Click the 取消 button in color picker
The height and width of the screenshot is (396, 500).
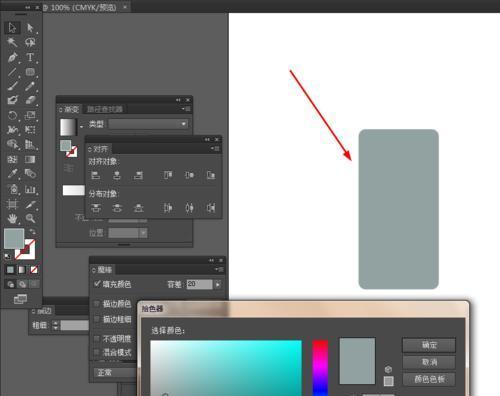coord(429,362)
